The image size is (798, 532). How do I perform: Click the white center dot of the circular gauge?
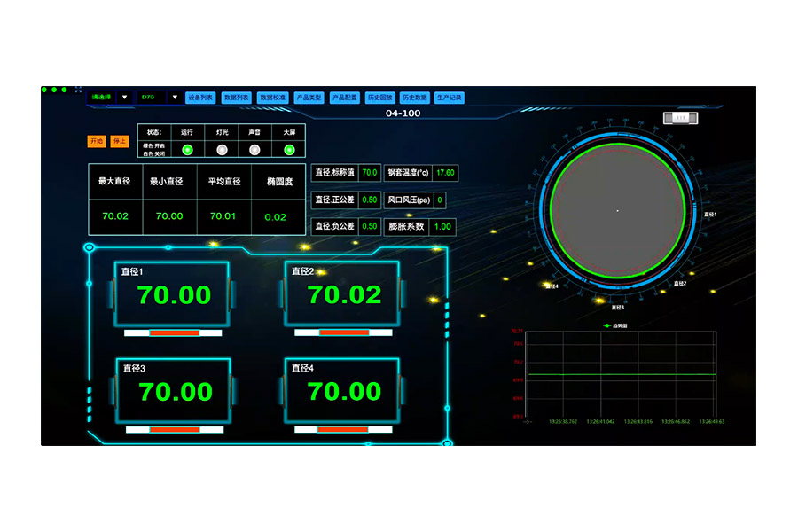pyautogui.click(x=617, y=210)
